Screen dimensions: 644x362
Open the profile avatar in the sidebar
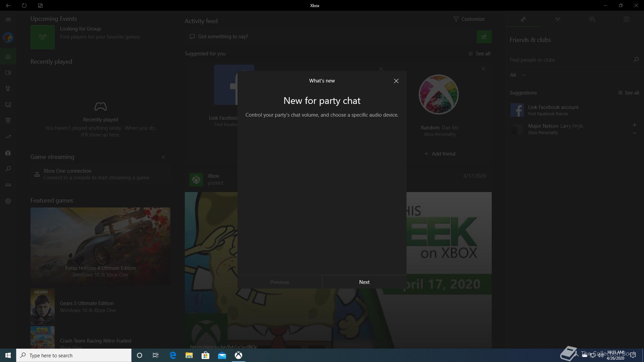pyautogui.click(x=8, y=38)
